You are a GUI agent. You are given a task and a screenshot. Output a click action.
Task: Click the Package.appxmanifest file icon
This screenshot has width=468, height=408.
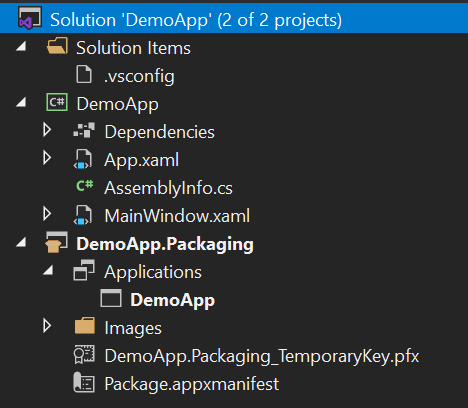coord(84,382)
